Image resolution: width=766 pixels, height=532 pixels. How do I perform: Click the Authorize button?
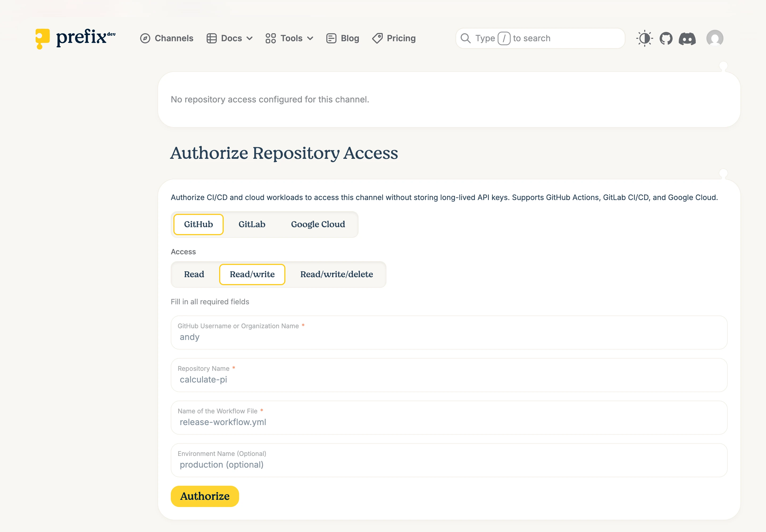pos(205,496)
